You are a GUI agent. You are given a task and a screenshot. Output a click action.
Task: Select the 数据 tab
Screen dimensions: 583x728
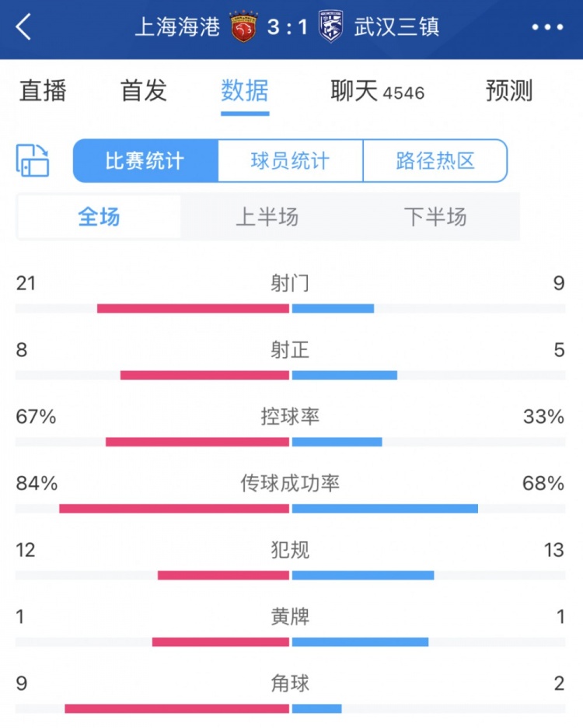[x=245, y=91]
